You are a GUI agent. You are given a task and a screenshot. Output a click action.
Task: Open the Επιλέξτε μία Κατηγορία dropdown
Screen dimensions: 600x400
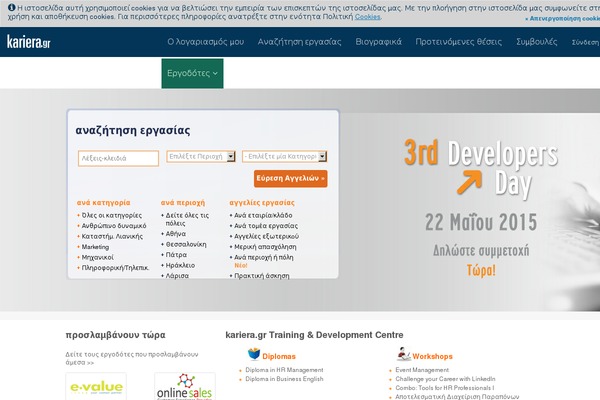(x=285, y=157)
